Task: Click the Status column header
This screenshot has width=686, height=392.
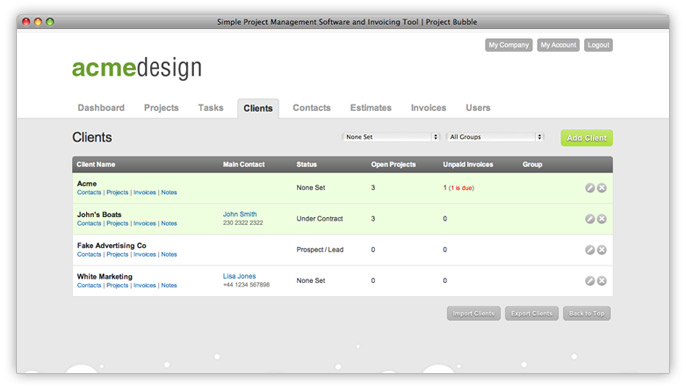Action: click(x=306, y=164)
